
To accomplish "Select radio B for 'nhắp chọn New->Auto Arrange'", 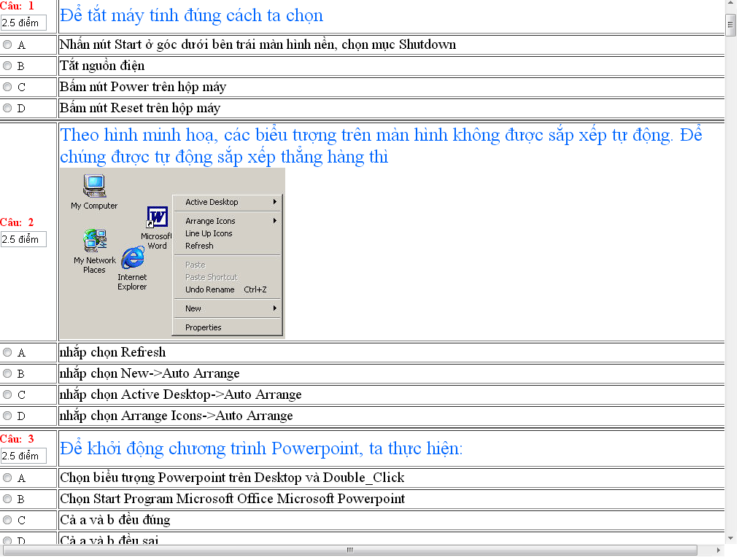I will click(x=7, y=373).
